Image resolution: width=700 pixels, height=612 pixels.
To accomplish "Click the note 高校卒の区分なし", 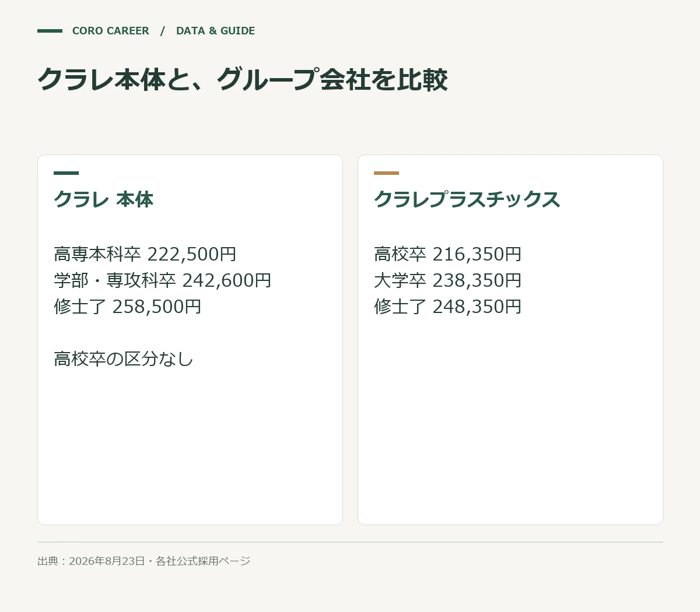I will [x=124, y=359].
